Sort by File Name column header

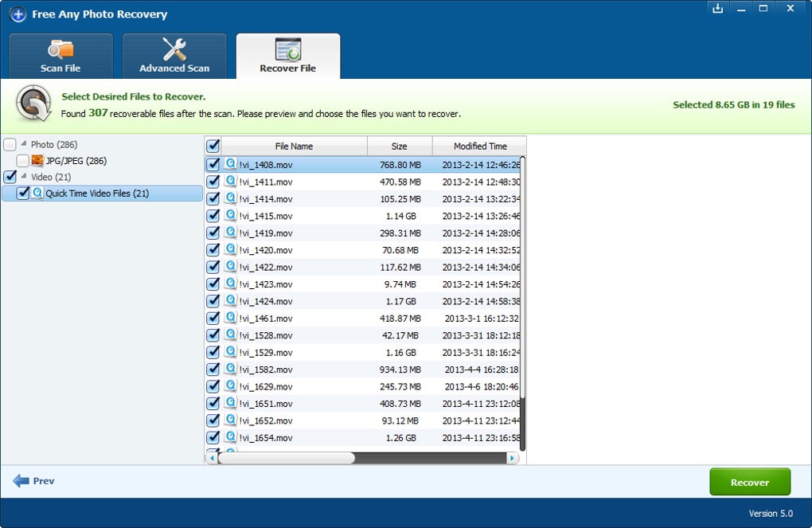tap(294, 146)
